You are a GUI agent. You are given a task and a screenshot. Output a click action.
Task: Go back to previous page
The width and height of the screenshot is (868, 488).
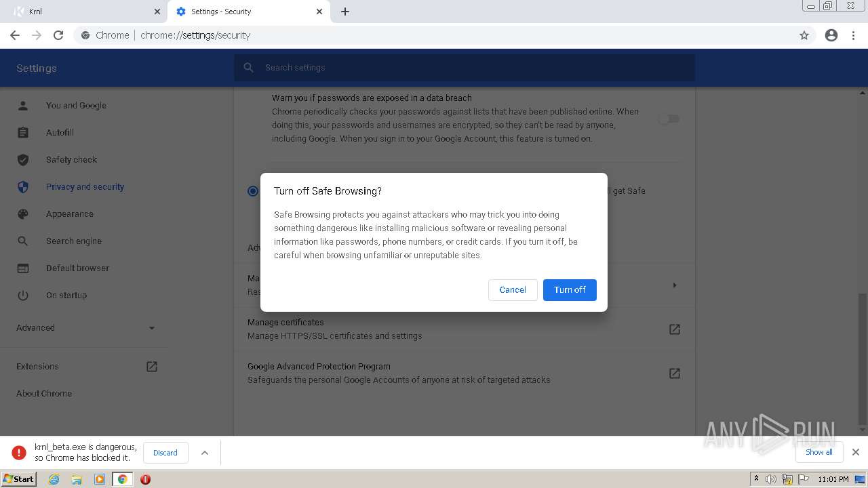[15, 35]
